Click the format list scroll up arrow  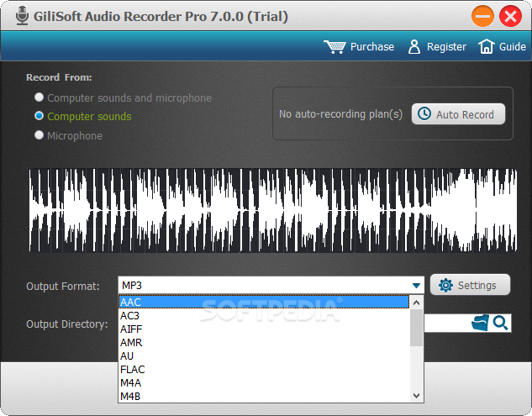point(416,302)
